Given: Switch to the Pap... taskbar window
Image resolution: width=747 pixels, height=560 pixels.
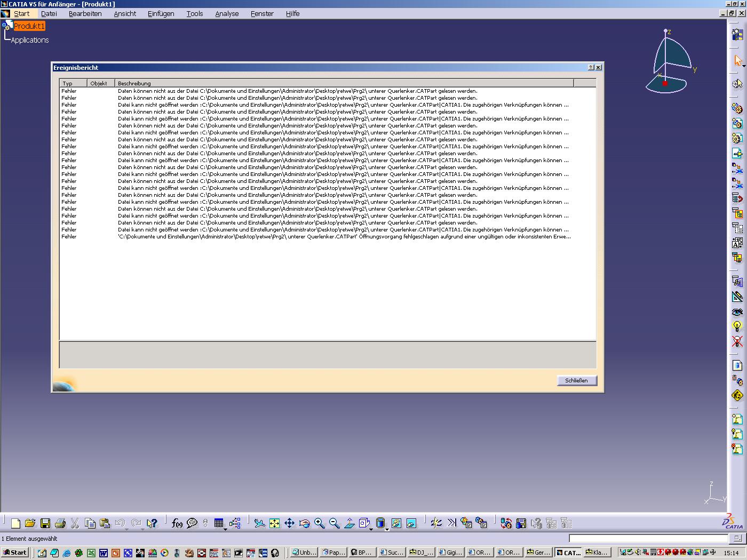Looking at the screenshot, I should (x=333, y=553).
